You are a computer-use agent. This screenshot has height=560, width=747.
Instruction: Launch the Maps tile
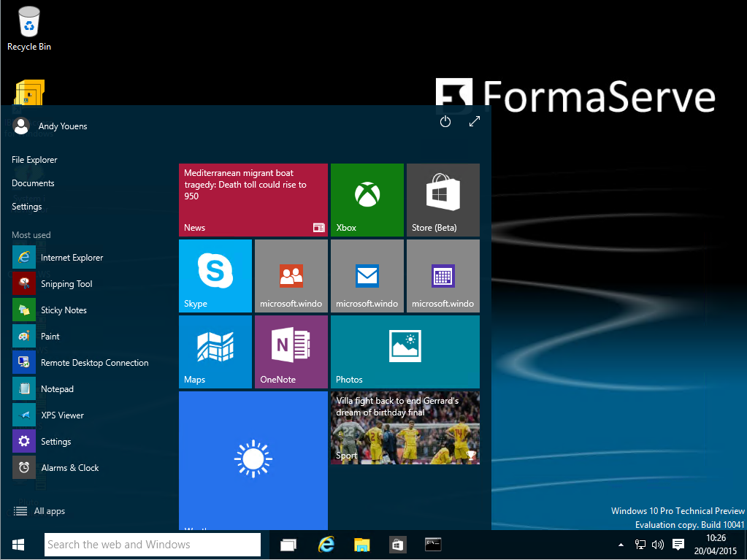[x=215, y=351]
